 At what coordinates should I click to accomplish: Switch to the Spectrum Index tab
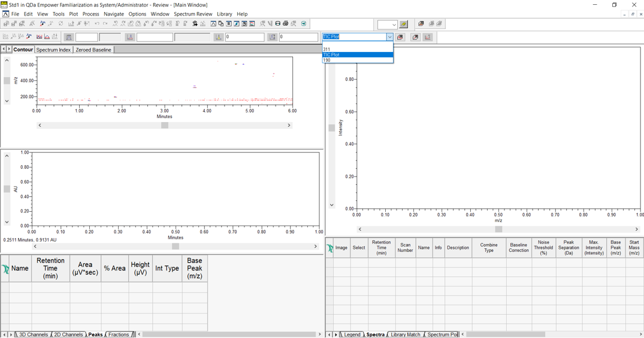tap(53, 50)
